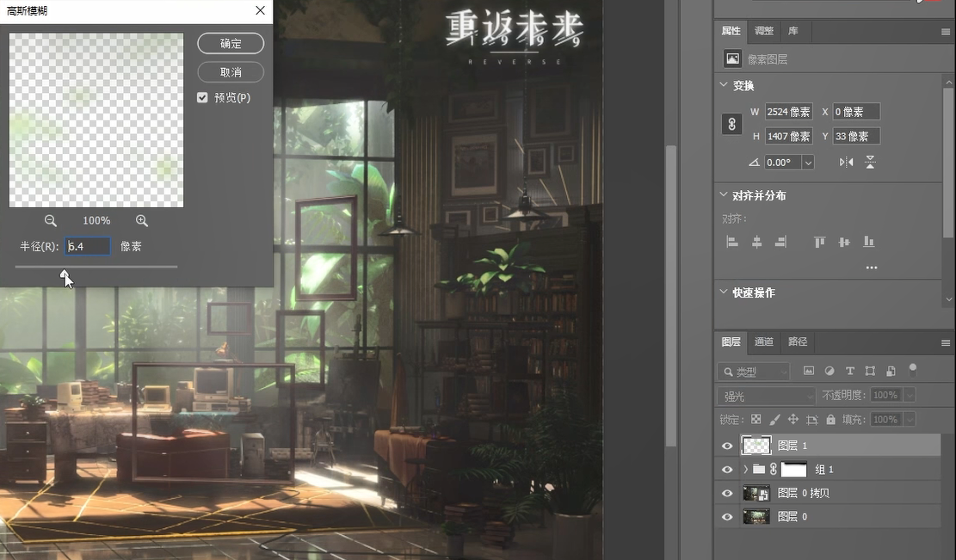The height and width of the screenshot is (560, 956).
Task: Open the 不透明度 opacity dropdown arrow
Action: tap(910, 396)
